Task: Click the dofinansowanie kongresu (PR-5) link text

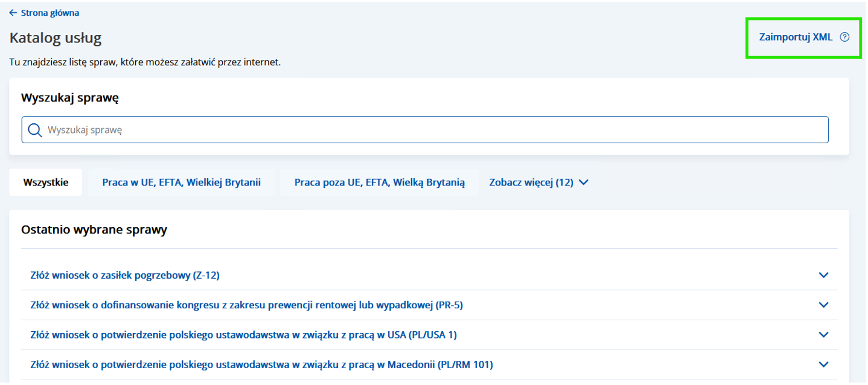Action: pyautogui.click(x=246, y=305)
